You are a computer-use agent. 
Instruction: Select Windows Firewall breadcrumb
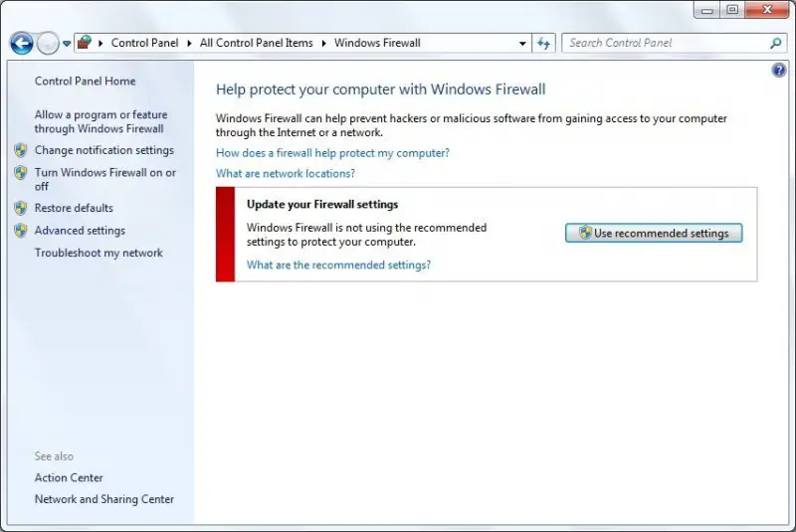pyautogui.click(x=377, y=43)
